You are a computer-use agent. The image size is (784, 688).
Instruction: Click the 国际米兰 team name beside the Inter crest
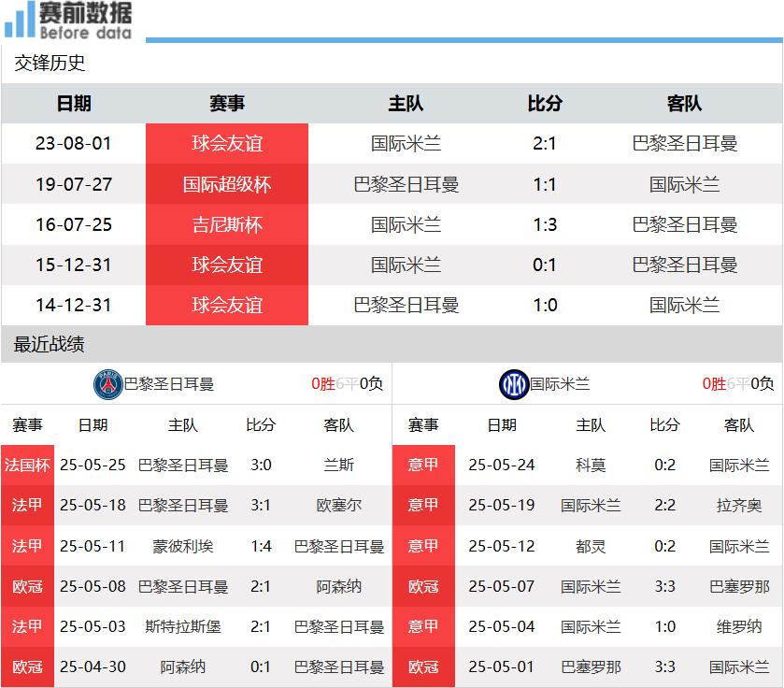560,384
